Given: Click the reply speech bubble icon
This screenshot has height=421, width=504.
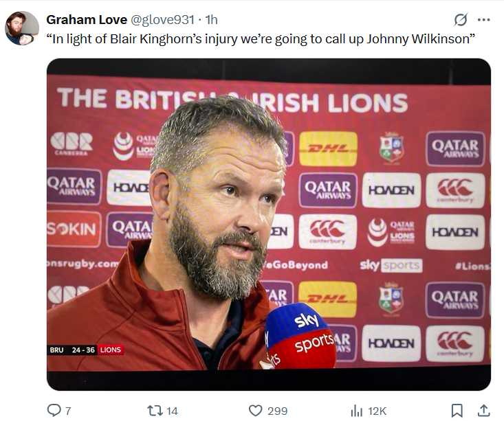Looking at the screenshot, I should pyautogui.click(x=54, y=410).
